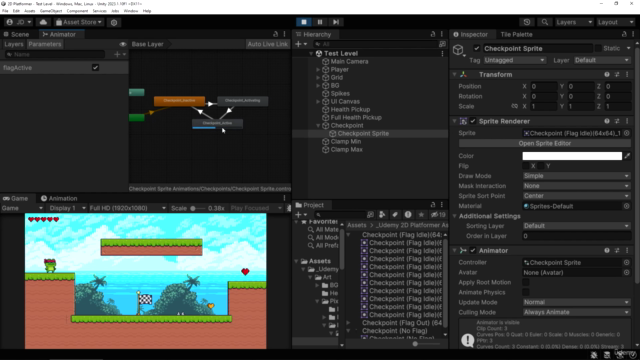Pick color with the eyedropper icon
This screenshot has height=360, width=640.
click(627, 156)
